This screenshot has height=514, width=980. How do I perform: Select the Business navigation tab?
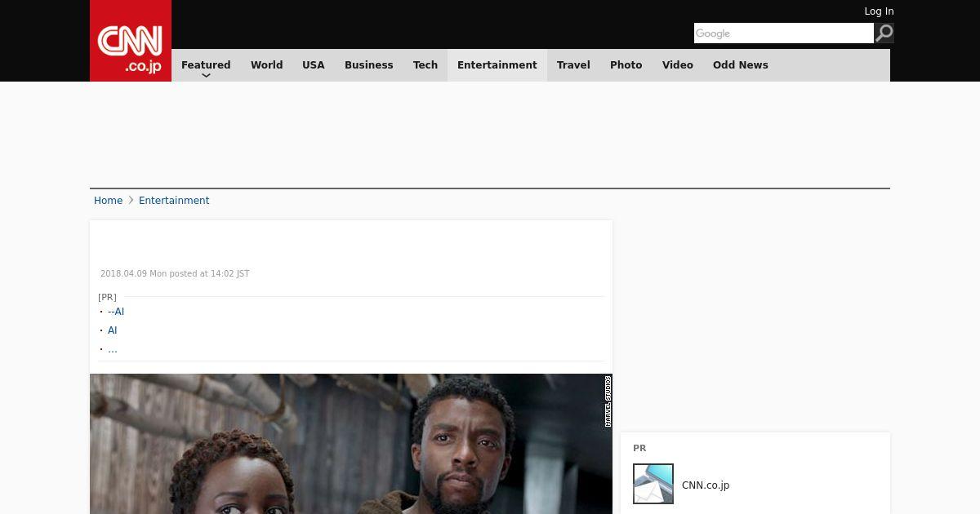pos(369,65)
